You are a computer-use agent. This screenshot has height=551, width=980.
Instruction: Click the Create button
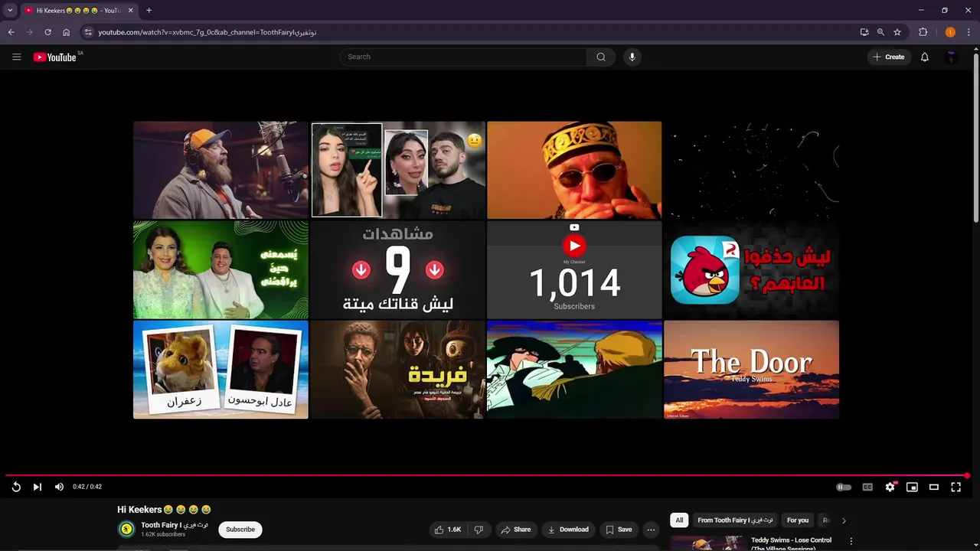889,57
